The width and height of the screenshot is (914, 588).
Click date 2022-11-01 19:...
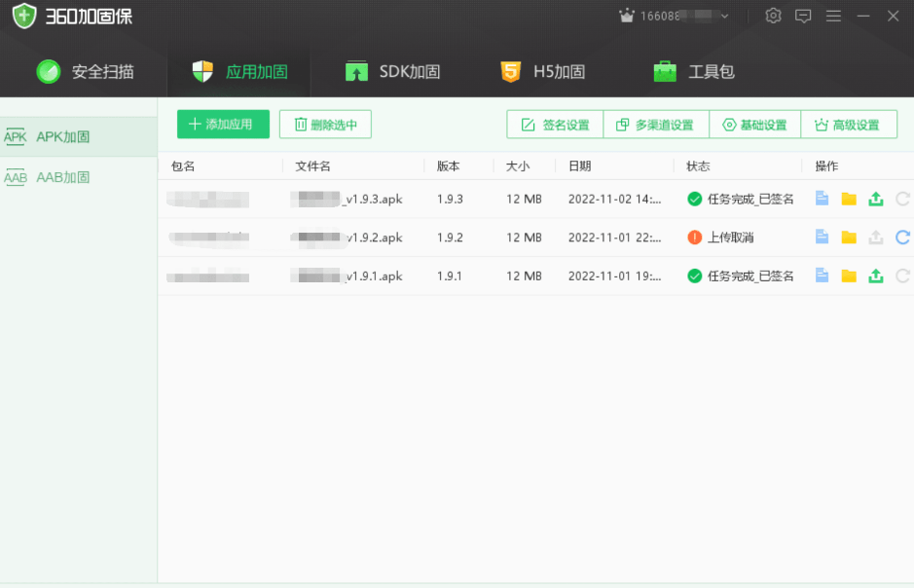[614, 276]
